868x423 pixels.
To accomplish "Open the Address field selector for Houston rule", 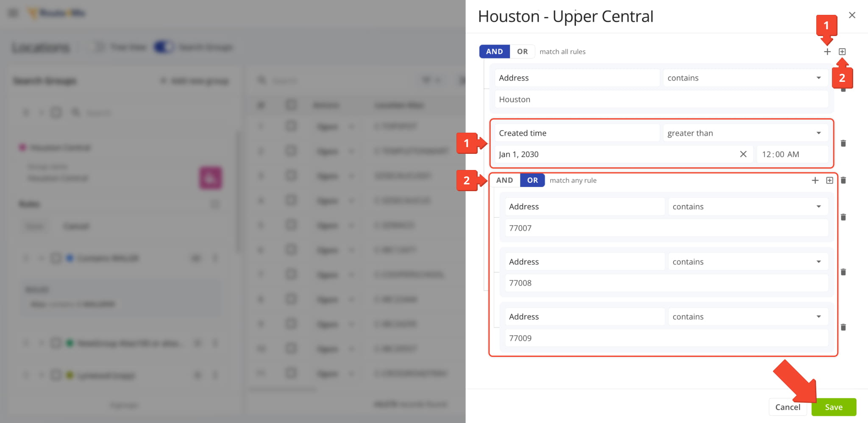I will click(577, 78).
